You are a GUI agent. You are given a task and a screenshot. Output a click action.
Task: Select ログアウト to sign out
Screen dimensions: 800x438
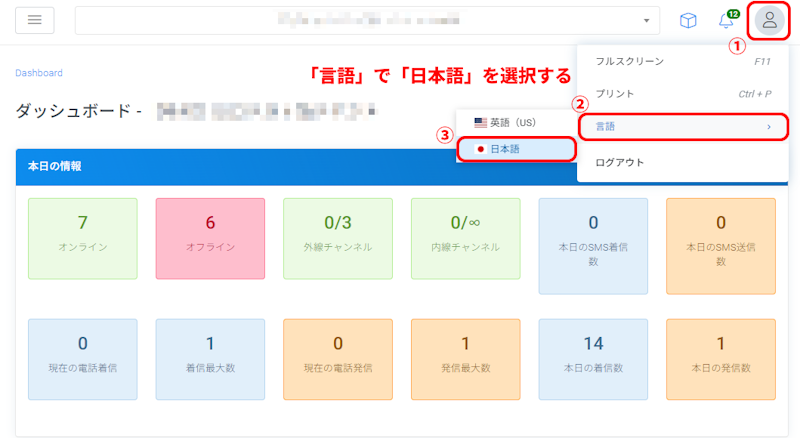click(620, 162)
